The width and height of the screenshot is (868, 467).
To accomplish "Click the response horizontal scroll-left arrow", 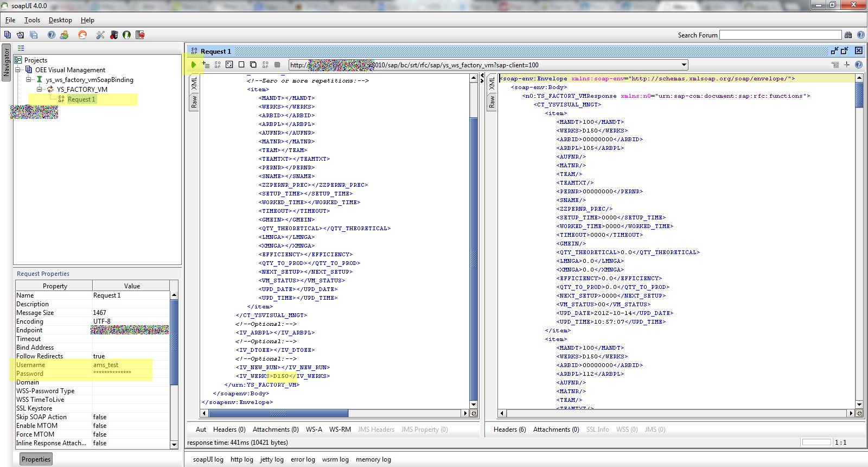I will coord(502,413).
